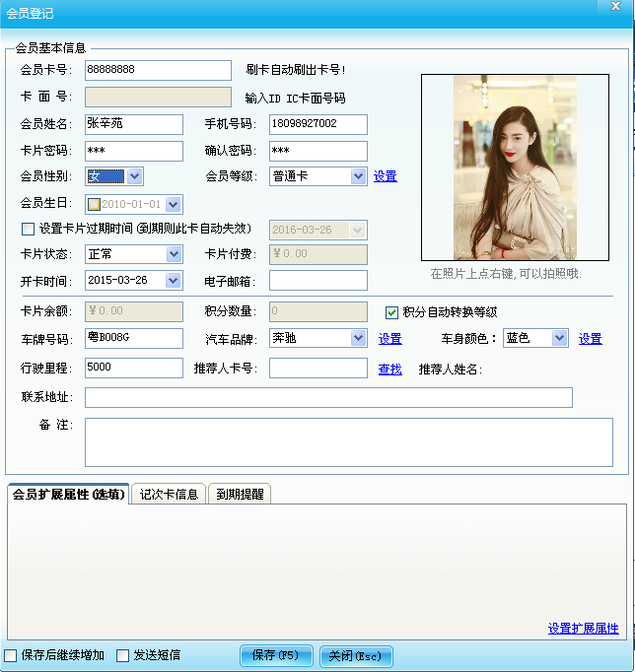
Task: Open 设置扩展属性 link
Action: (584, 629)
